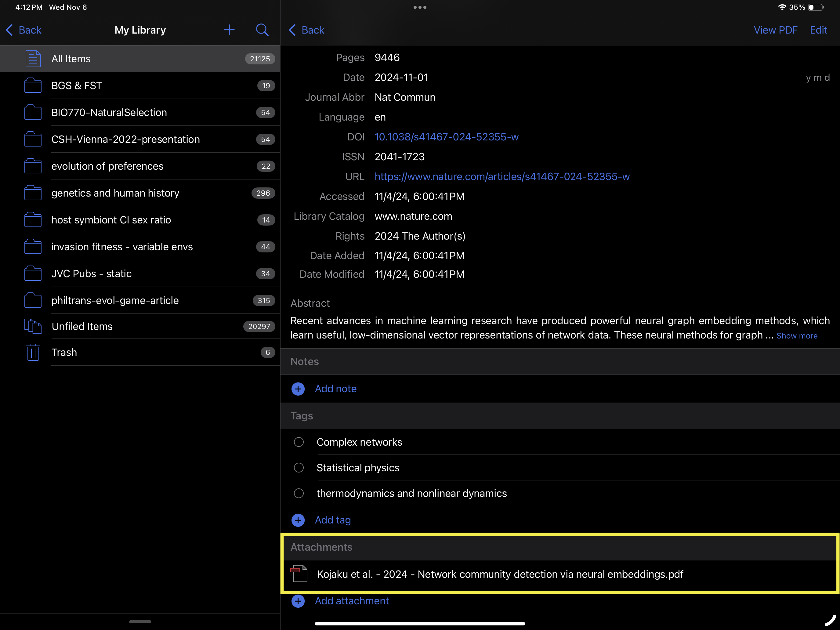Tap the Unfiled Items documents icon
Image resolution: width=840 pixels, height=630 pixels.
[33, 326]
